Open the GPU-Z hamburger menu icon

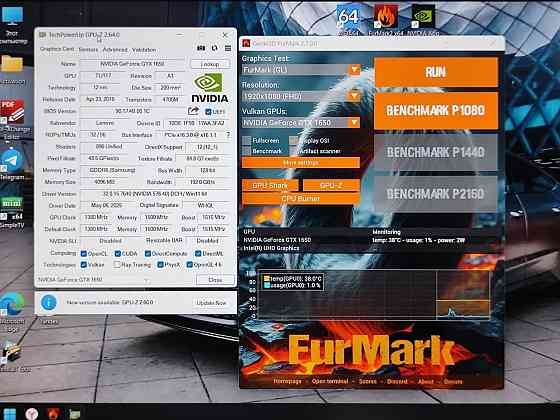[x=228, y=48]
